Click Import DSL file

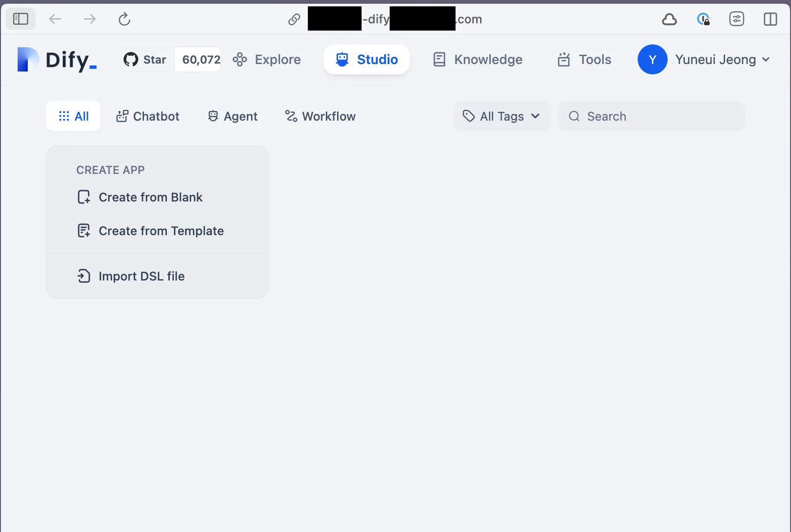click(x=131, y=276)
